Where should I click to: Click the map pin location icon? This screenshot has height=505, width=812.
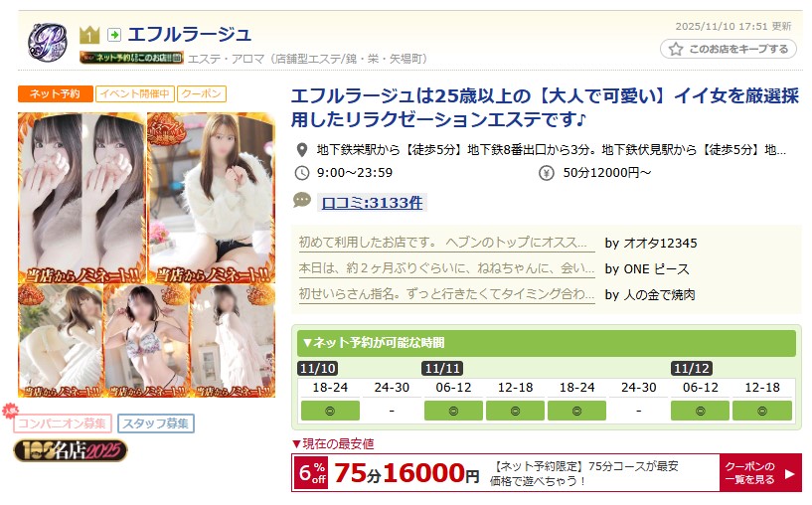tap(301, 150)
